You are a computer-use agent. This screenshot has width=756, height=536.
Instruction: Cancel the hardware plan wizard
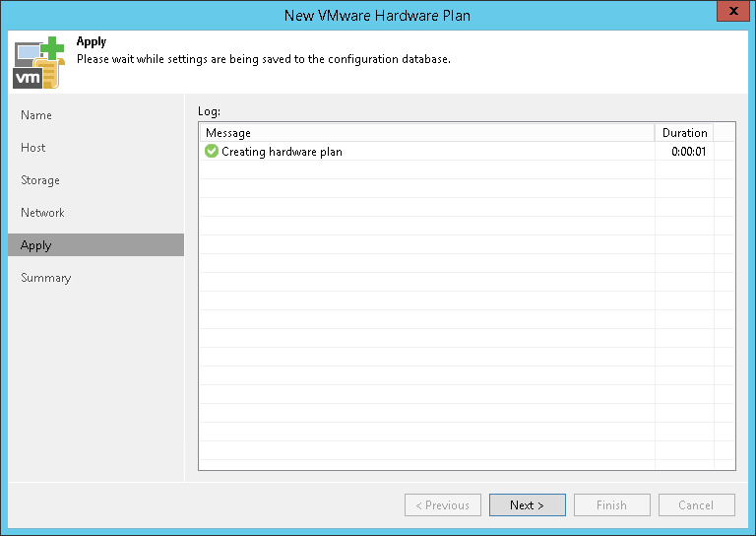(697, 505)
